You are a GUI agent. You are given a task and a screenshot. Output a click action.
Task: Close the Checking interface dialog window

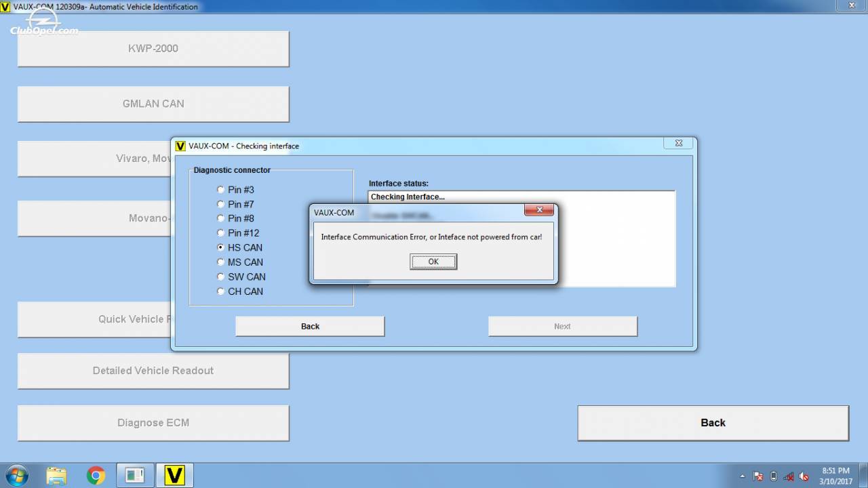(678, 143)
